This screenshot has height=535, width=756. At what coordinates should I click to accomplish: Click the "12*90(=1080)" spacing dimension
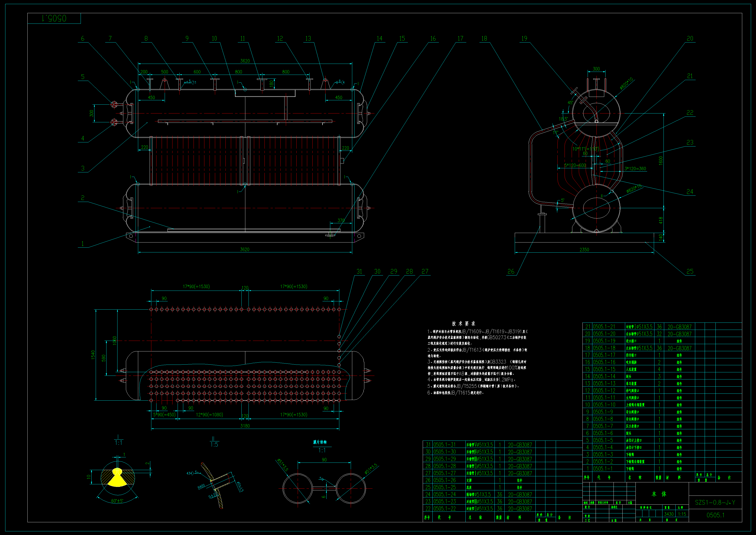point(209,414)
